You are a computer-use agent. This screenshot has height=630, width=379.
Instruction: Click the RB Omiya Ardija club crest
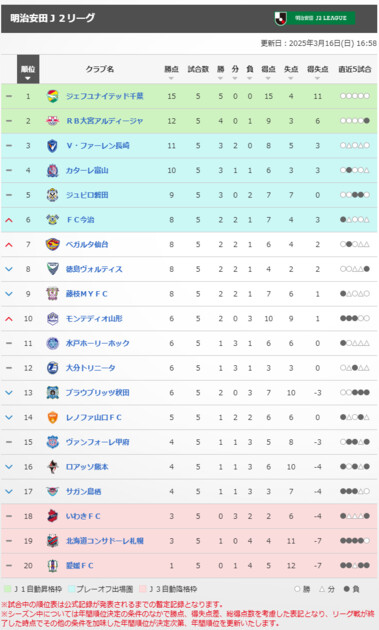click(52, 121)
